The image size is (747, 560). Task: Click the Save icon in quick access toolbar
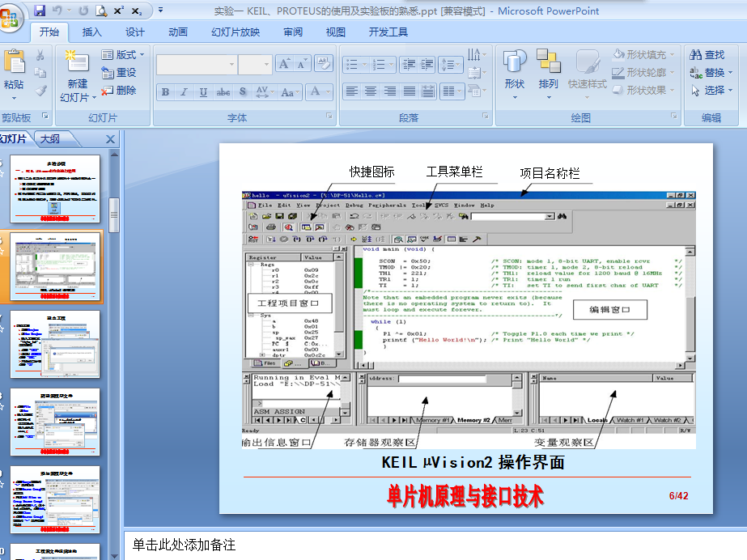(40, 11)
